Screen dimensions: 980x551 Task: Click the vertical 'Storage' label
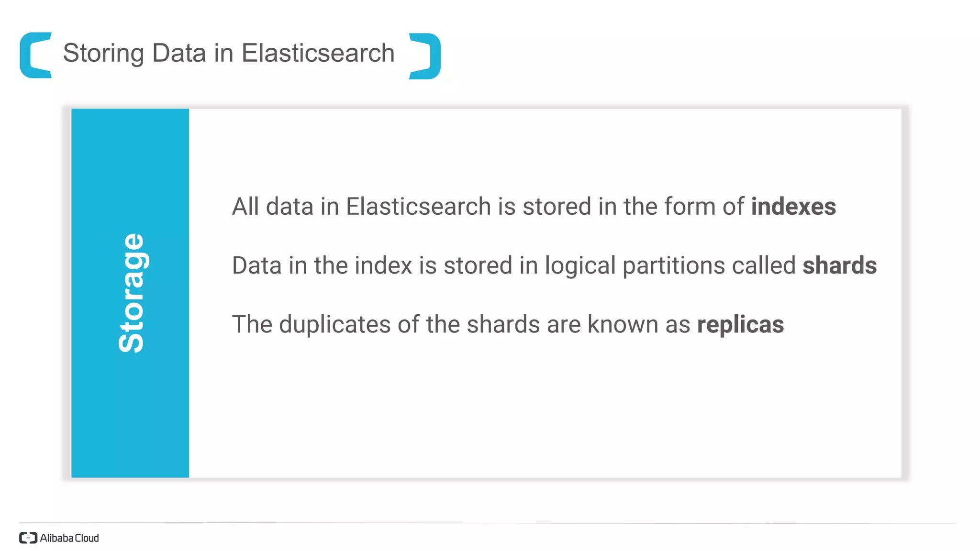click(131, 293)
